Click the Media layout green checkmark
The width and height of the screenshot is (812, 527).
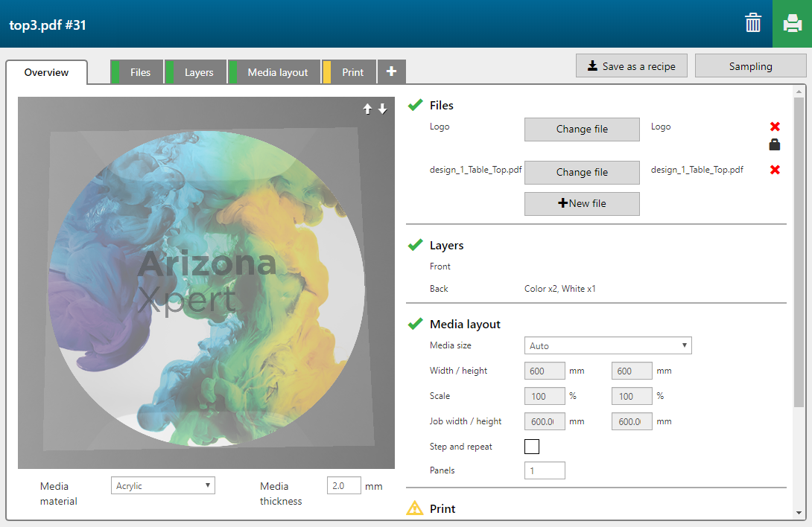coord(416,324)
